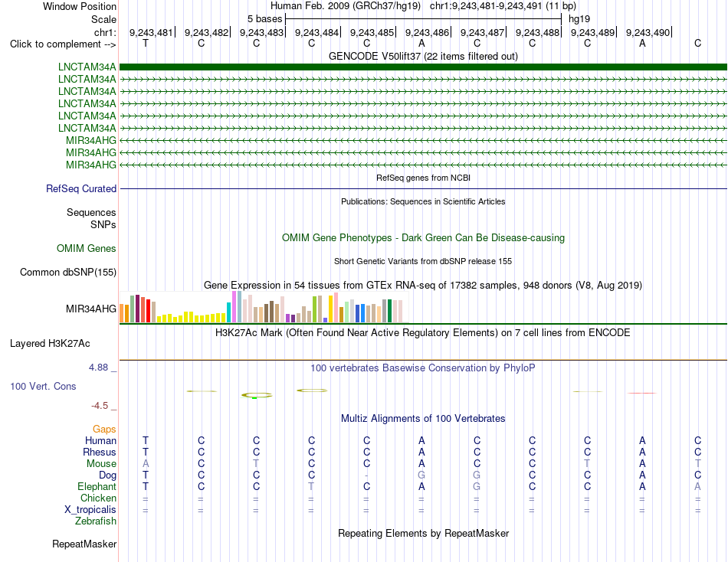Screen dimensions: 728x562
Task: Click the dark green bar in the GTEx expression chart
Action: coord(390,311)
